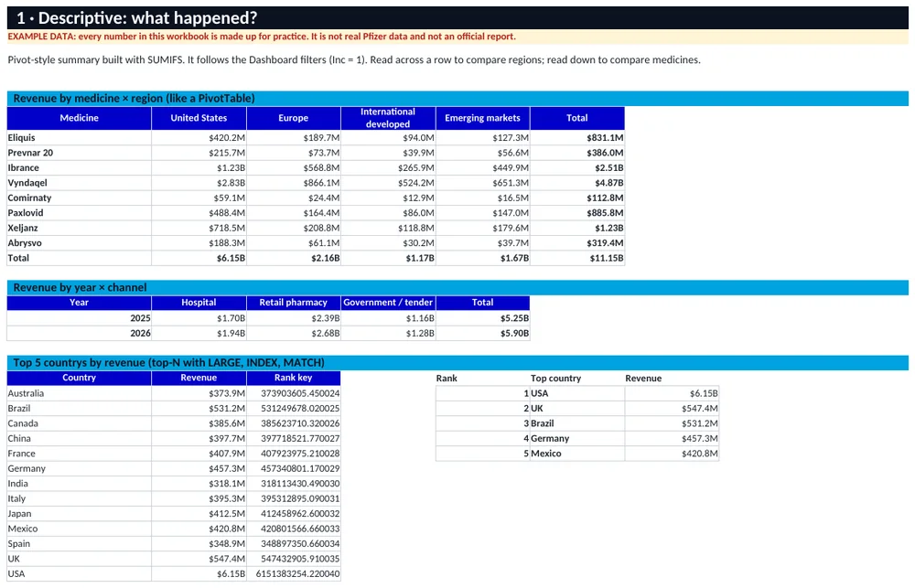Click the Australia revenue cell $373.9M
Image resolution: width=915 pixels, height=588 pixels.
point(199,393)
